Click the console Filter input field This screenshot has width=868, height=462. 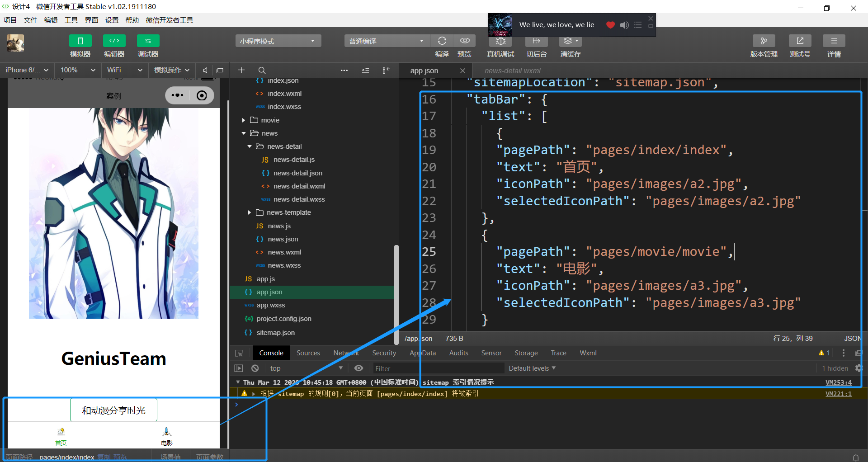coord(438,368)
